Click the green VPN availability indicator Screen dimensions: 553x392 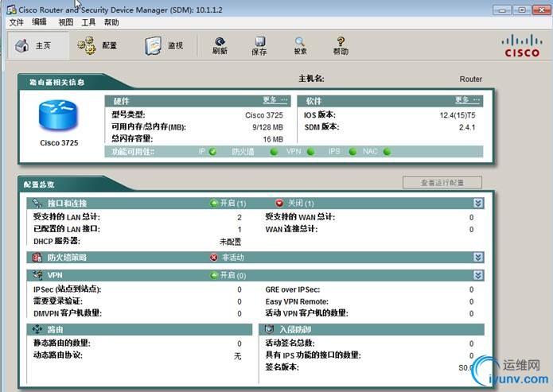tap(310, 152)
